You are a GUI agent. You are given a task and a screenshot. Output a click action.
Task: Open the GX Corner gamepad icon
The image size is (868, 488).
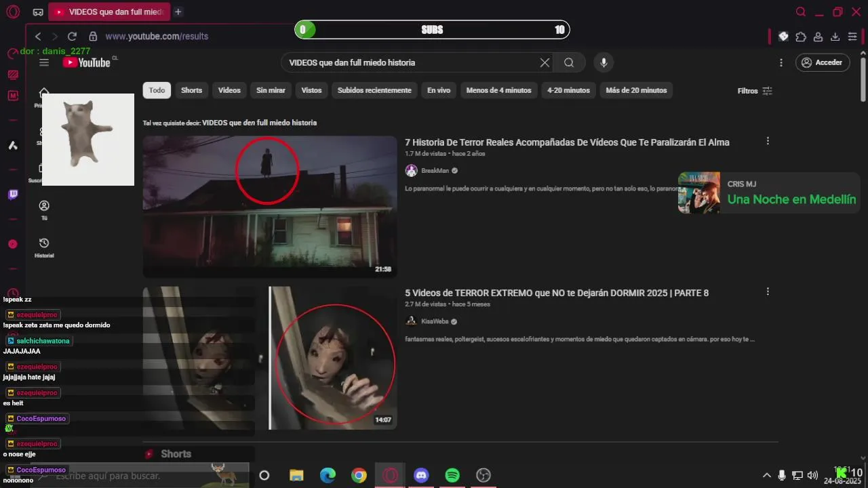pos(38,12)
